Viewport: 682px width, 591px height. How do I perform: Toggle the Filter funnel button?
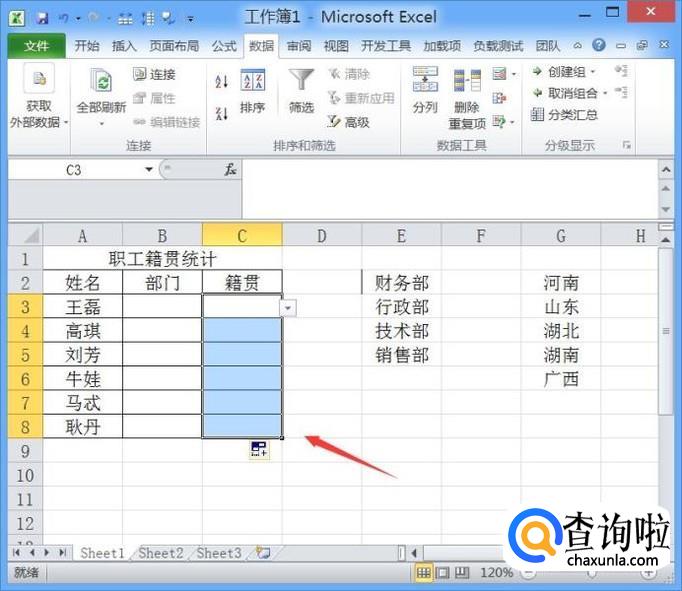coord(301,91)
